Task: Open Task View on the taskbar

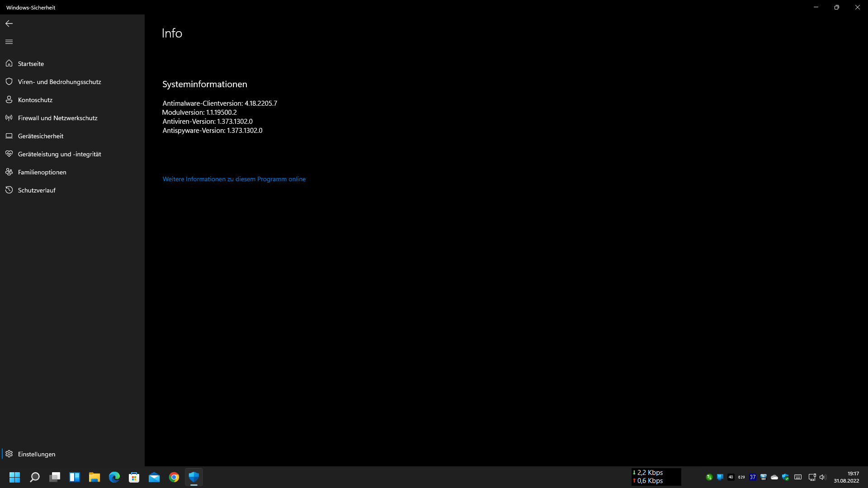Action: pyautogui.click(x=55, y=477)
